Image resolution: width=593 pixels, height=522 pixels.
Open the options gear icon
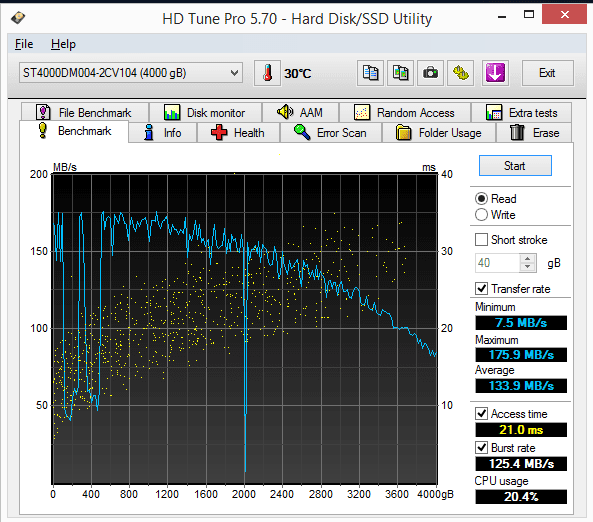(x=461, y=73)
